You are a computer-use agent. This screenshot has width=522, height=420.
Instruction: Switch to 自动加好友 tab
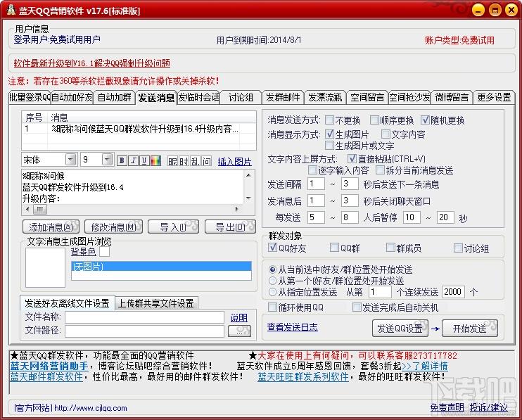pyautogui.click(x=72, y=97)
